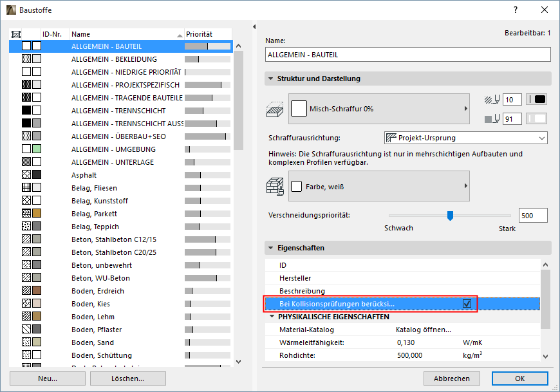The height and width of the screenshot is (392, 560).
Task: Select the Boden, Lehm row
Action: 121,316
